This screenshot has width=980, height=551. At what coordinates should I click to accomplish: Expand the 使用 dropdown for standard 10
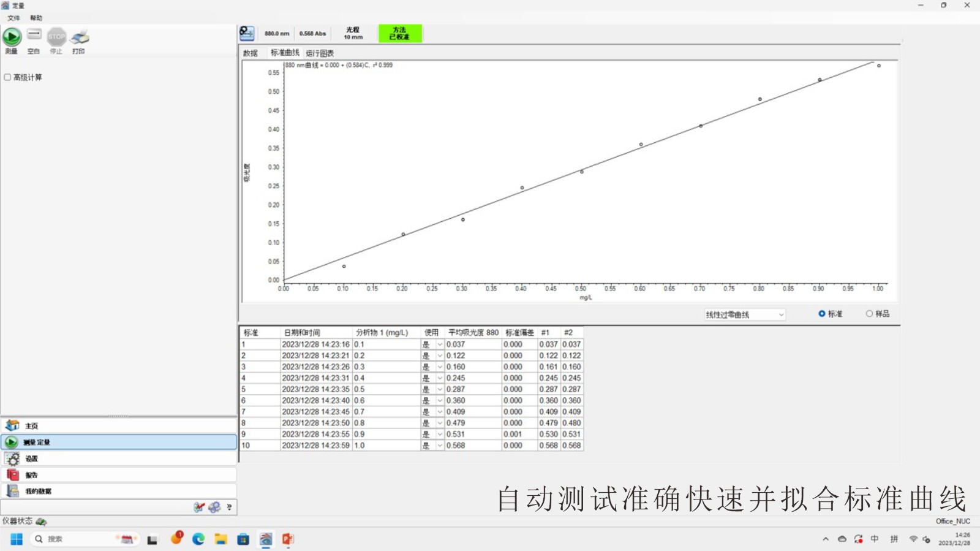click(x=440, y=446)
